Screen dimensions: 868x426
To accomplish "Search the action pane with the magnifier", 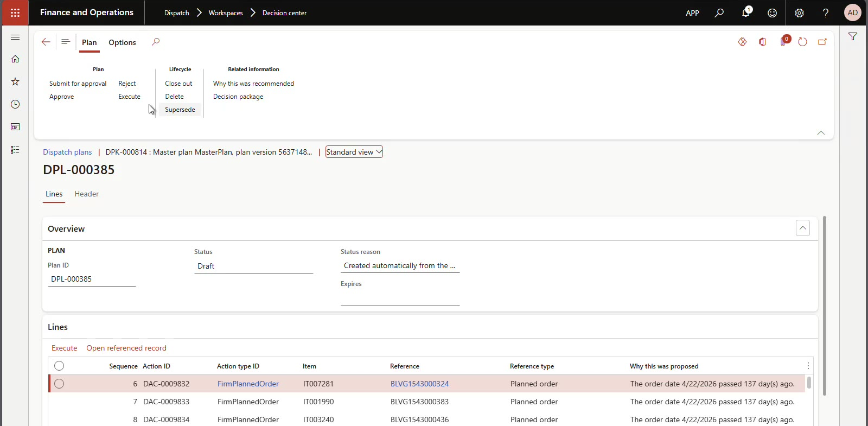I will tap(156, 42).
